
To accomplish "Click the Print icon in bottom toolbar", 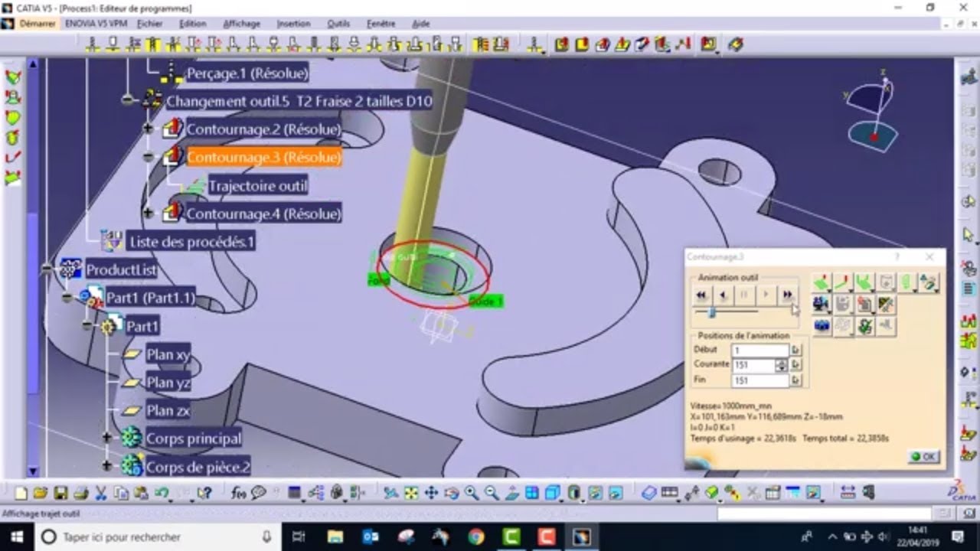I will (x=80, y=494).
